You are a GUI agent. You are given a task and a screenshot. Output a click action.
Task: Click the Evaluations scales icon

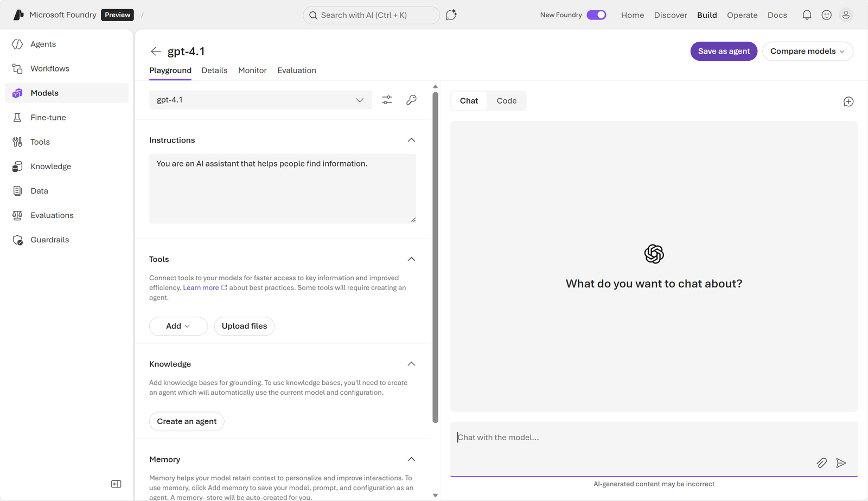[x=17, y=215]
